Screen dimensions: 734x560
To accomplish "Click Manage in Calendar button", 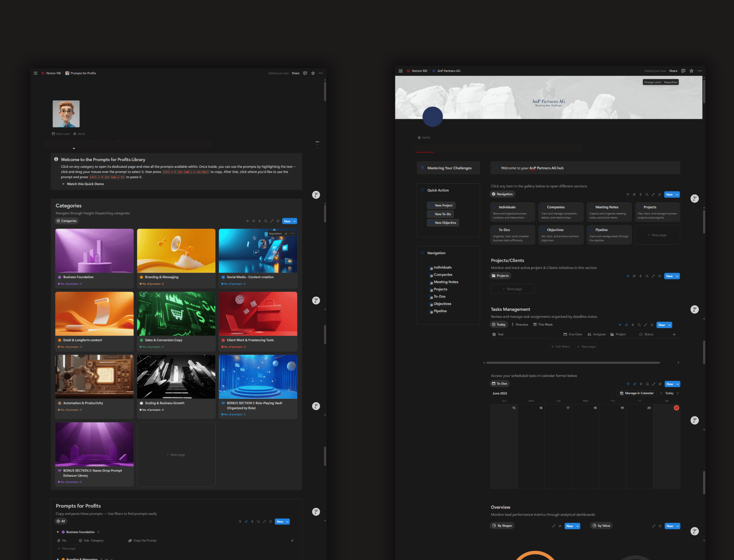I will tap(637, 393).
